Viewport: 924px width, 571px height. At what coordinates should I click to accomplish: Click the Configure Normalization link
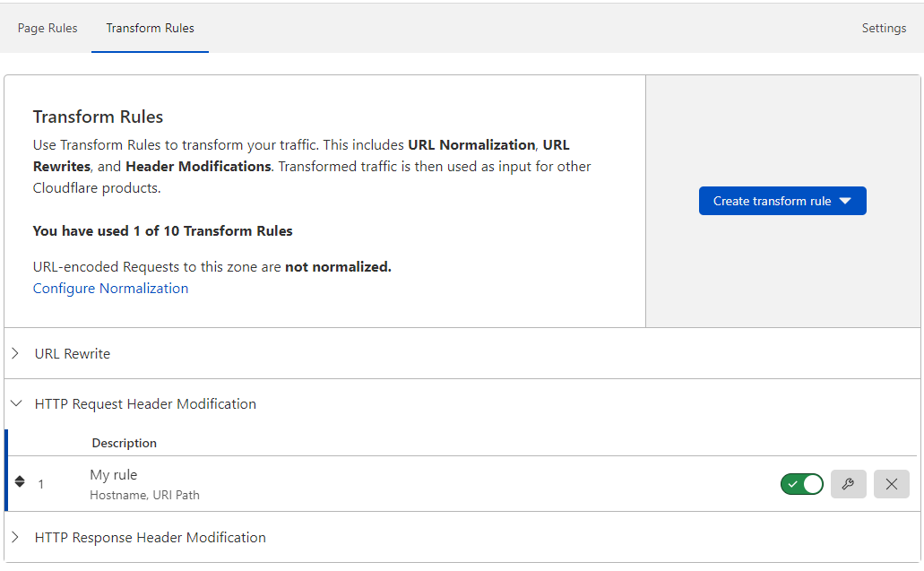click(110, 288)
